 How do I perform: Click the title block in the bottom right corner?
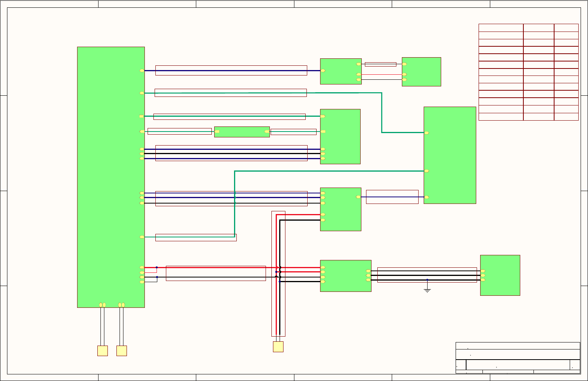click(x=518, y=358)
